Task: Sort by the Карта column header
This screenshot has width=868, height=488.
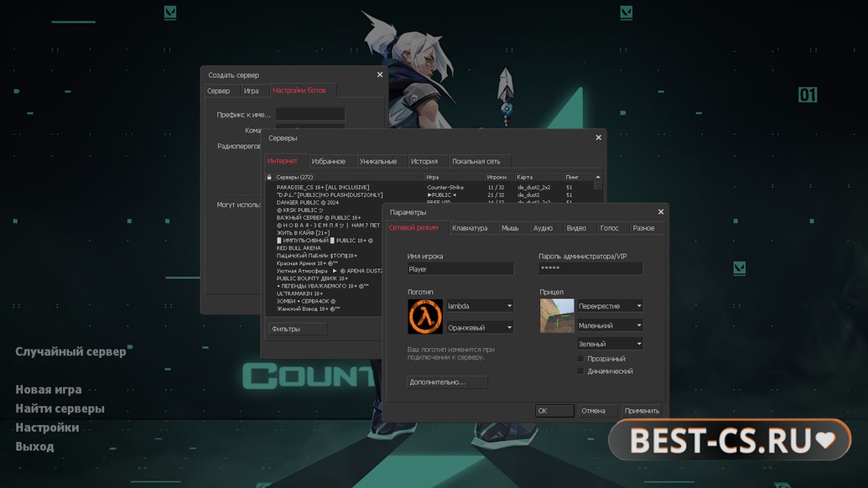Action: [538, 177]
